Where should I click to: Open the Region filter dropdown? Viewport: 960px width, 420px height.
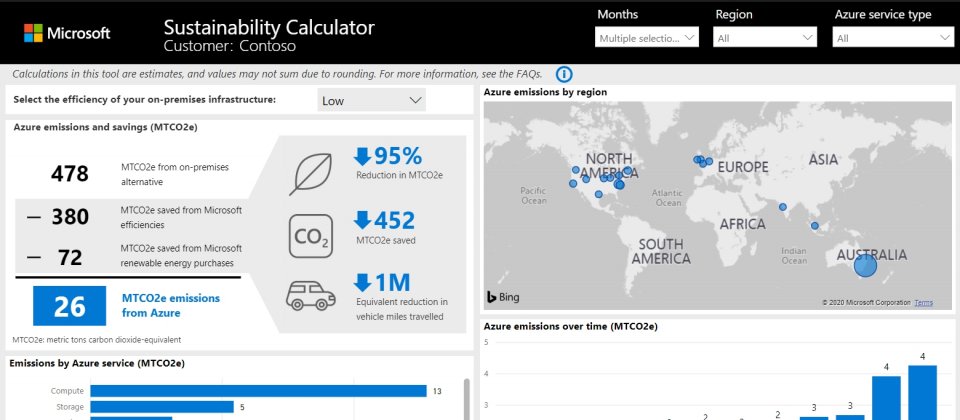point(765,38)
